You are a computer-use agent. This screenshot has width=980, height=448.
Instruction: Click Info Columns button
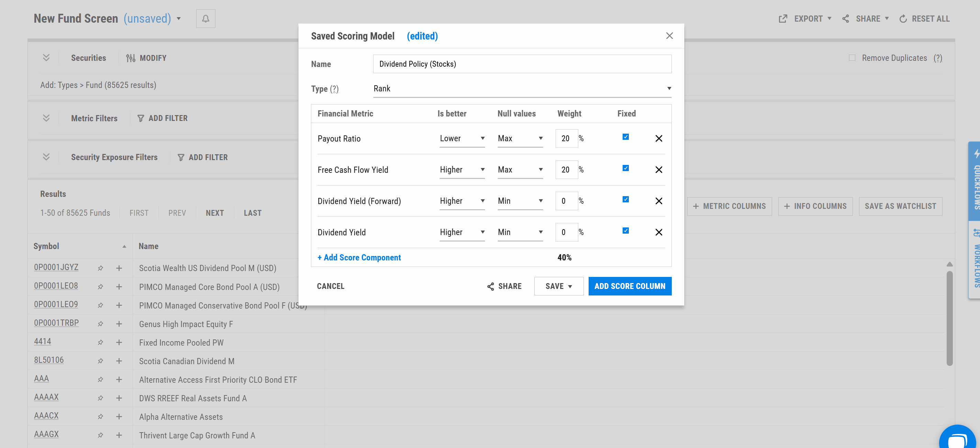[815, 206]
